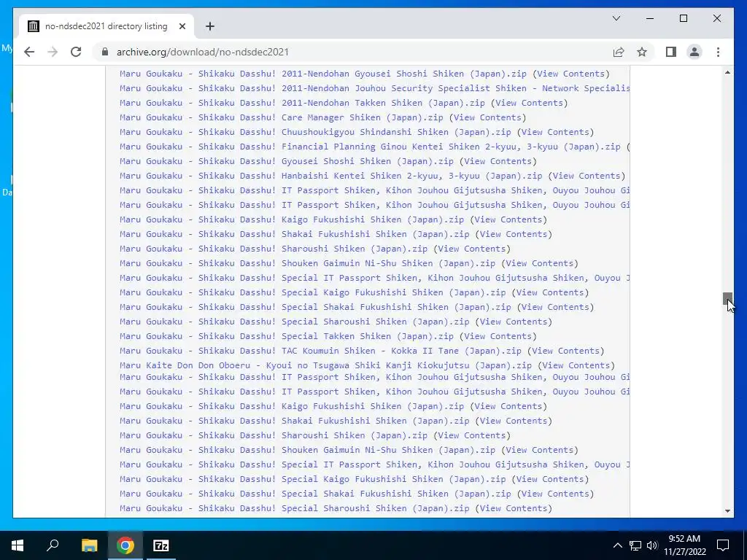The width and height of the screenshot is (747, 560).
Task: Download 2011-Nendohan Takken Shiken zip
Action: click(x=302, y=103)
